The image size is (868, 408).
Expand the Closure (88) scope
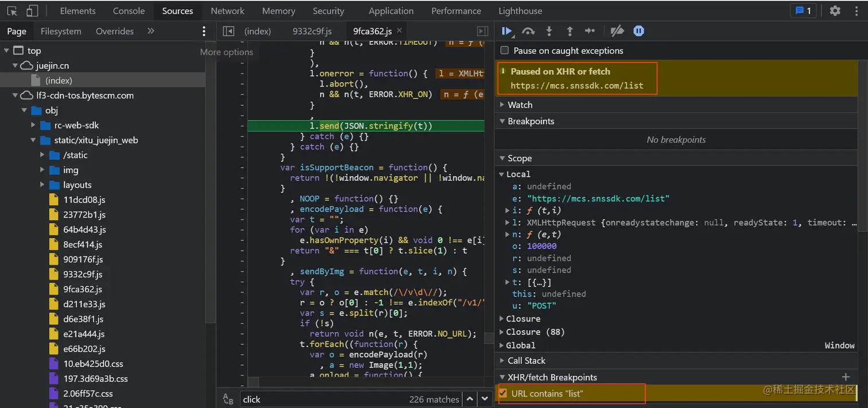point(501,332)
